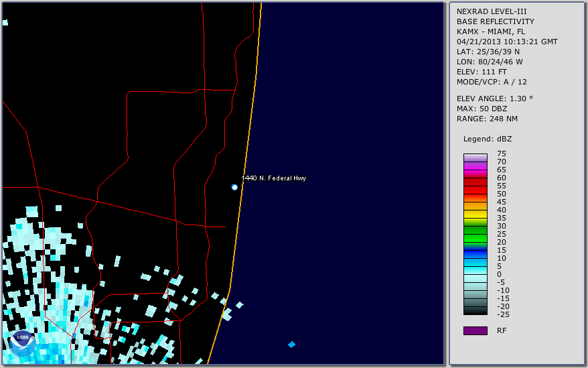The image size is (588, 368).
Task: Click the 75 dBZ lavender legend swatch
Action: pos(475,158)
